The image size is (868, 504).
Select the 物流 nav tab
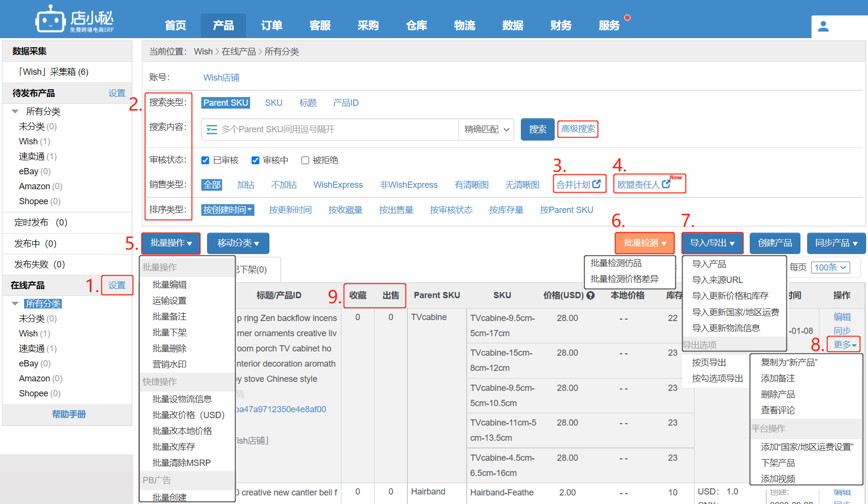tap(465, 26)
